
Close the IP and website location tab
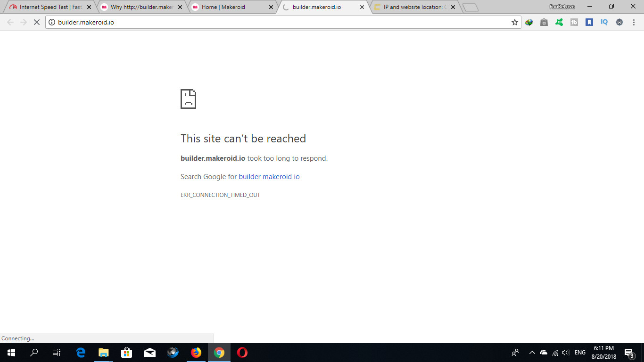coord(453,7)
